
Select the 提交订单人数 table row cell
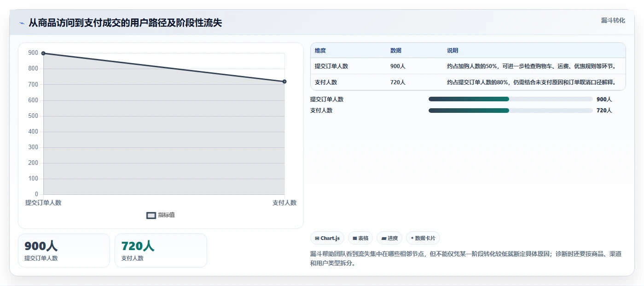pos(331,66)
